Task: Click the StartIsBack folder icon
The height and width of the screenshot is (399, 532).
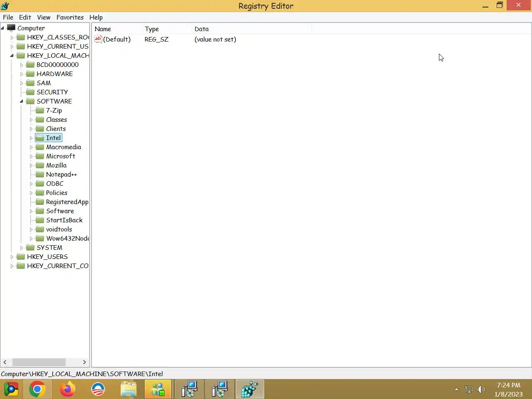Action: tap(40, 220)
